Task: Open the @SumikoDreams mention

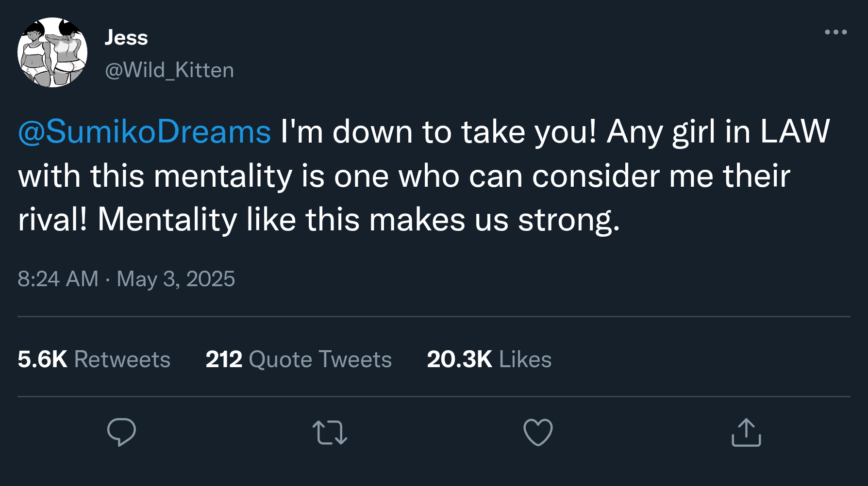Action: [x=144, y=131]
